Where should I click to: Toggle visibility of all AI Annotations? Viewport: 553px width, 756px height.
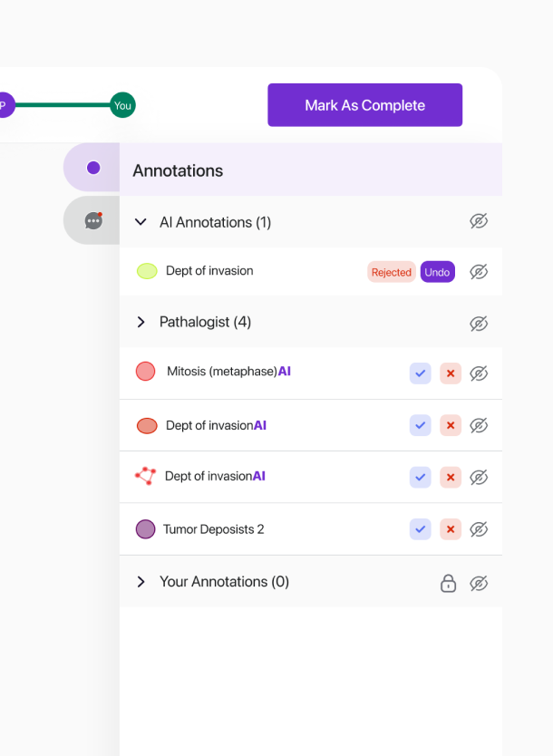pos(479,221)
